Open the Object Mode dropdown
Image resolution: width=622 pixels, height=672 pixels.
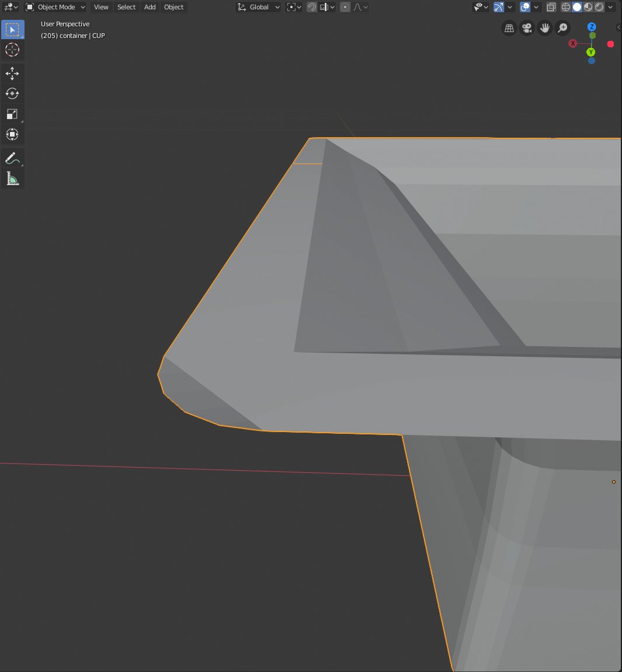tap(55, 7)
